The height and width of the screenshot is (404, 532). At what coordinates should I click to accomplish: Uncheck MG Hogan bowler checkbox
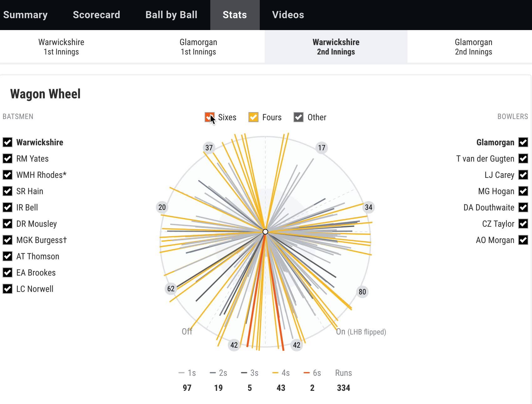pos(523,191)
